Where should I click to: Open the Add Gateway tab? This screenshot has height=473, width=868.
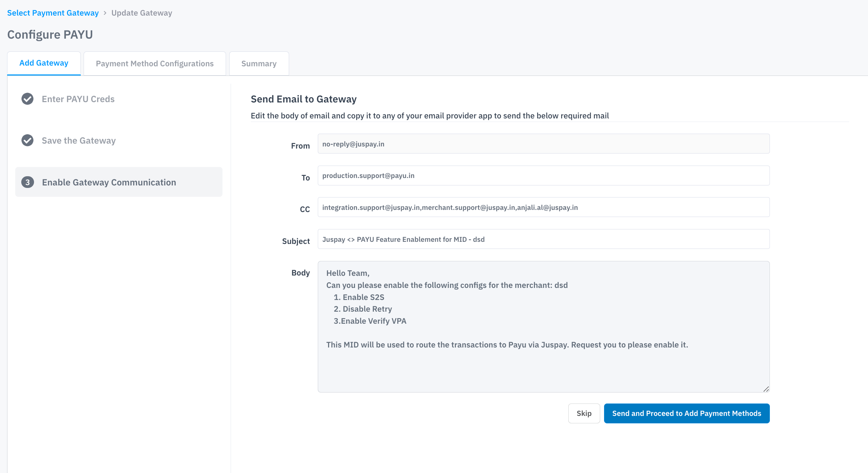pos(44,63)
